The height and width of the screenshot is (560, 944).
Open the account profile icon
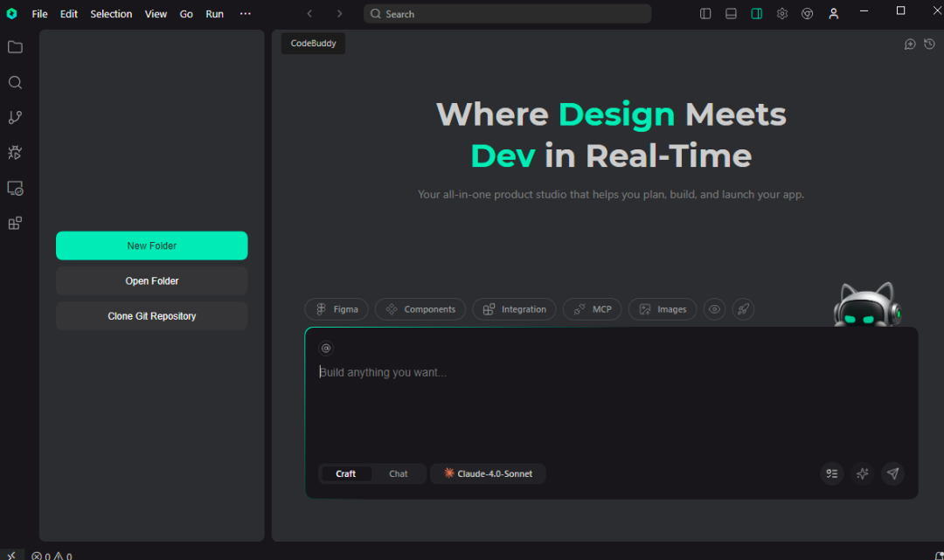834,14
